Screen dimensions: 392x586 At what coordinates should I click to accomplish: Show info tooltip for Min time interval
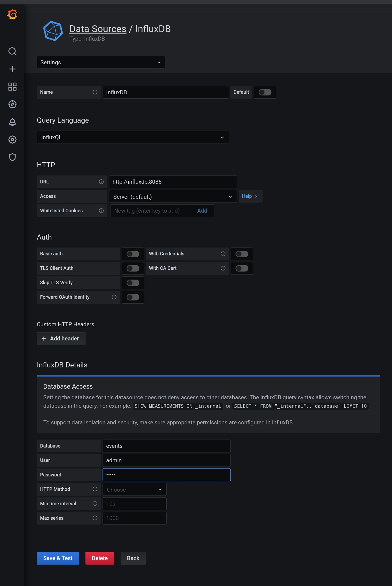(x=95, y=504)
